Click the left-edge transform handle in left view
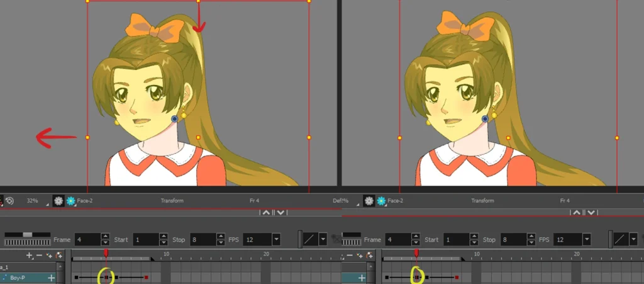 (x=87, y=138)
